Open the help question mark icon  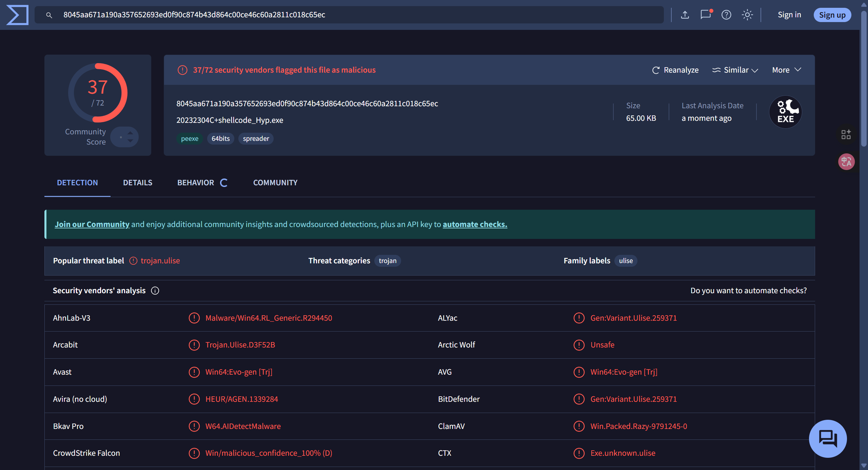(x=726, y=15)
